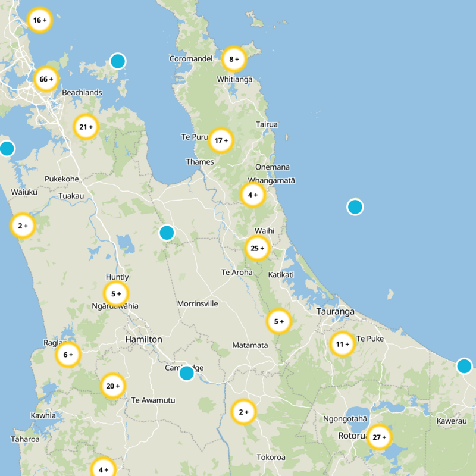Click the Tairua label
Viewport: 476px width, 476px height.
click(x=267, y=124)
